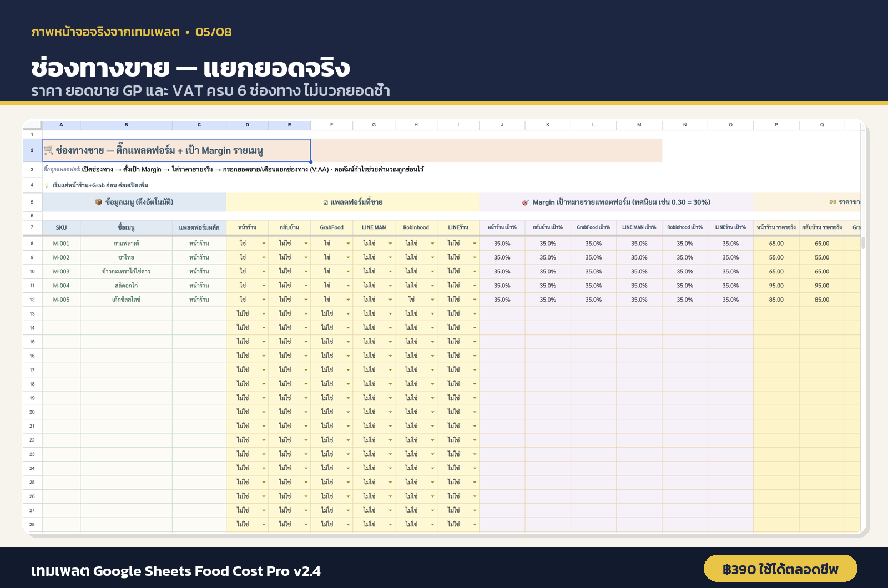Click the money icon beside ราคาขาย header
This screenshot has height=588, width=888.
coord(833,202)
